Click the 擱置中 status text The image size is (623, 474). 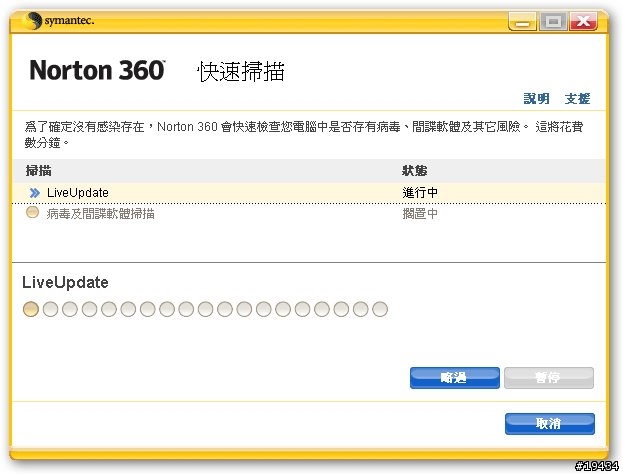(x=420, y=214)
